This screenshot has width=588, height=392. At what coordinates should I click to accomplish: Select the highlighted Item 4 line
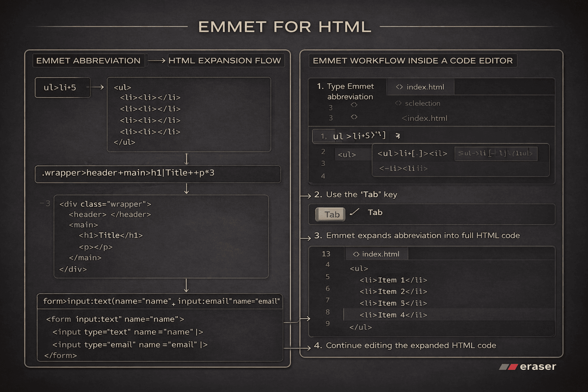(393, 315)
